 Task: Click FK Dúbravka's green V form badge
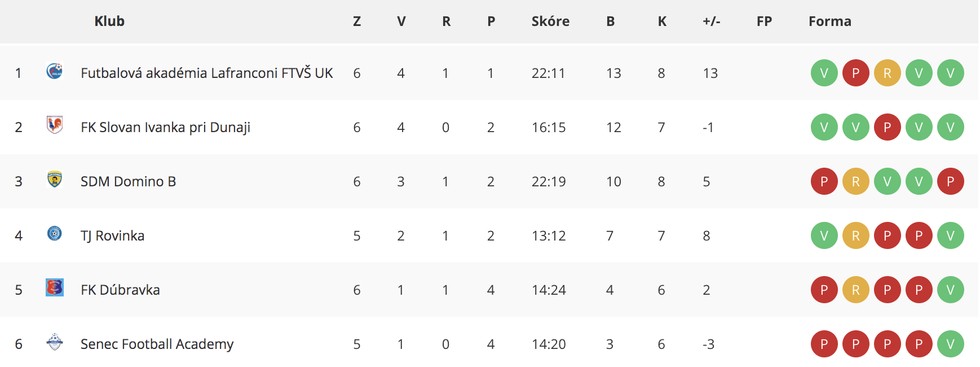pyautogui.click(x=951, y=290)
